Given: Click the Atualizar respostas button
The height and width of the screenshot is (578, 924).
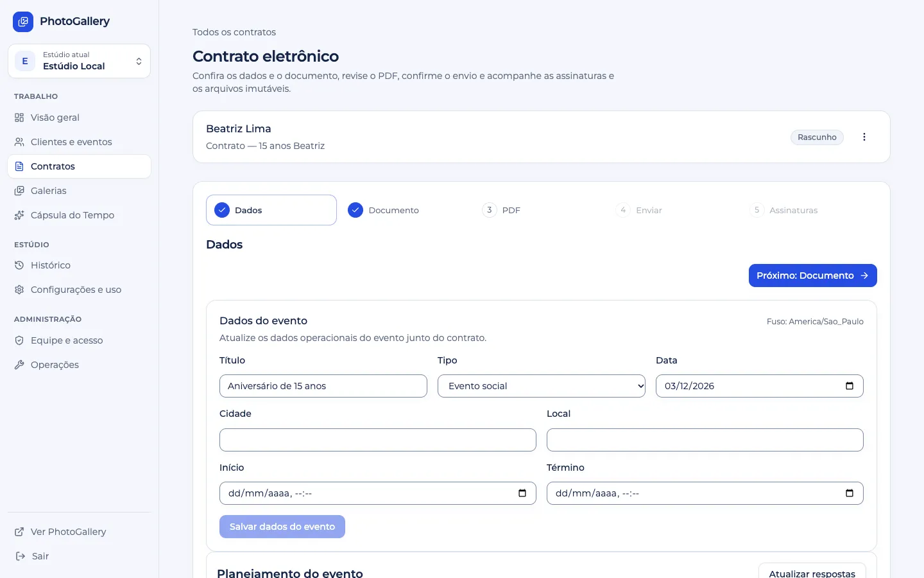Looking at the screenshot, I should (x=812, y=571).
